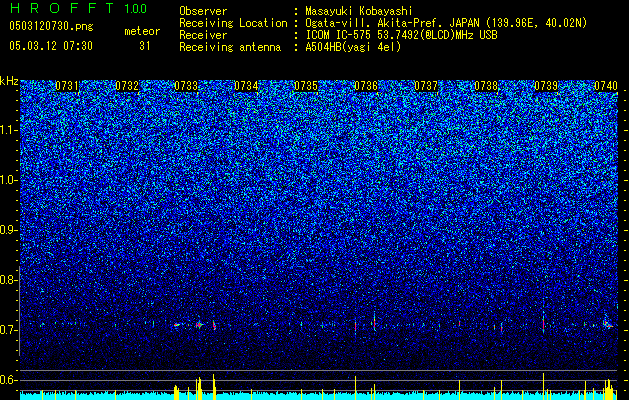Click the date stamp 05.03.12 07:30
This screenshot has height=400, width=629.
51,46
